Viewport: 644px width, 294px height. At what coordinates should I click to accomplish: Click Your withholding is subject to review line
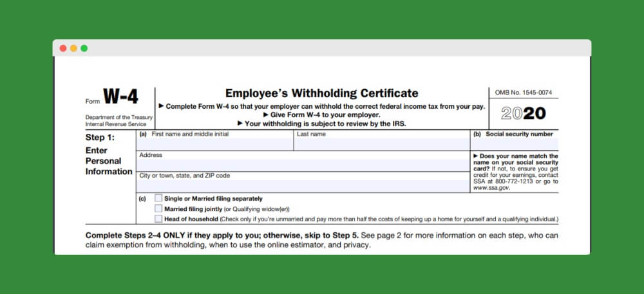[x=321, y=124]
